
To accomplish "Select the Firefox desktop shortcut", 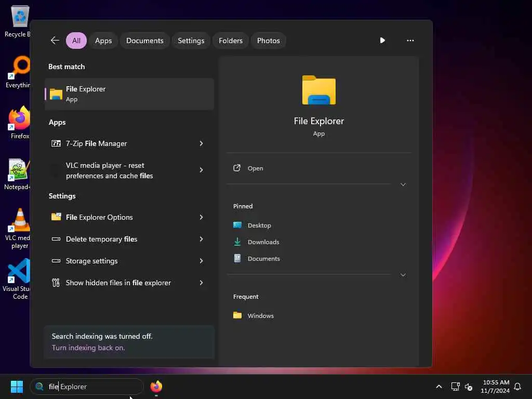I will pos(19,123).
